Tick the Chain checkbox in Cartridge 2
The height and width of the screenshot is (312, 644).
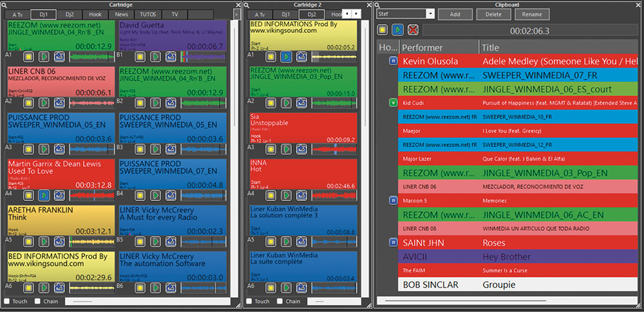279,301
